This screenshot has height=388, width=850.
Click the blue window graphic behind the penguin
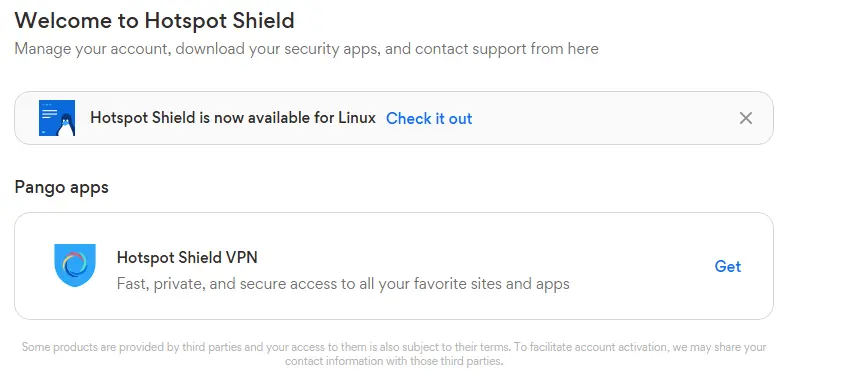click(50, 113)
